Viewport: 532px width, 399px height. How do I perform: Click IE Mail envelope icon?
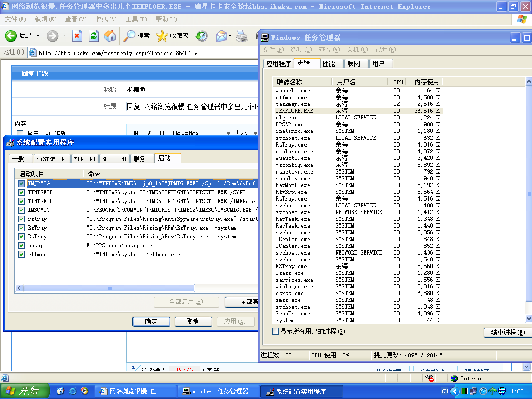click(x=221, y=36)
